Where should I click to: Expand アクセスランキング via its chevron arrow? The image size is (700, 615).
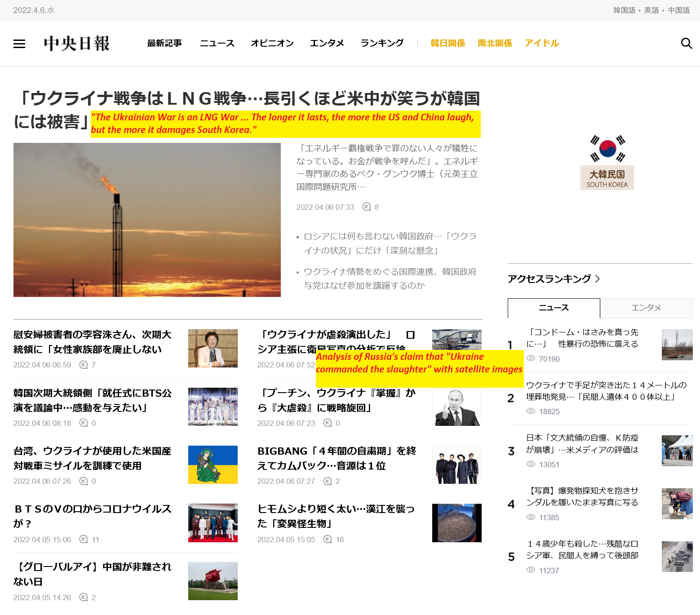[598, 279]
